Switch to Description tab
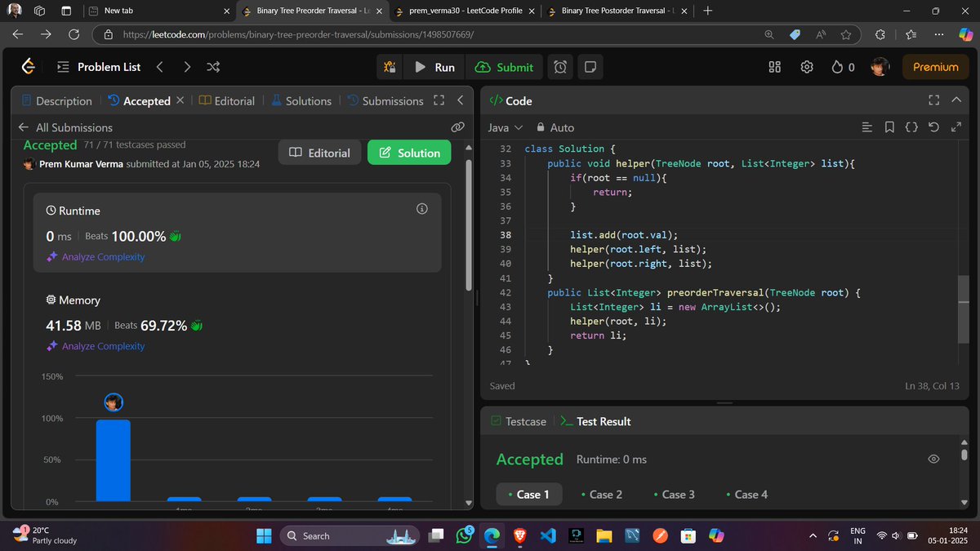Screen dimensions: 980x551 [x=56, y=100]
